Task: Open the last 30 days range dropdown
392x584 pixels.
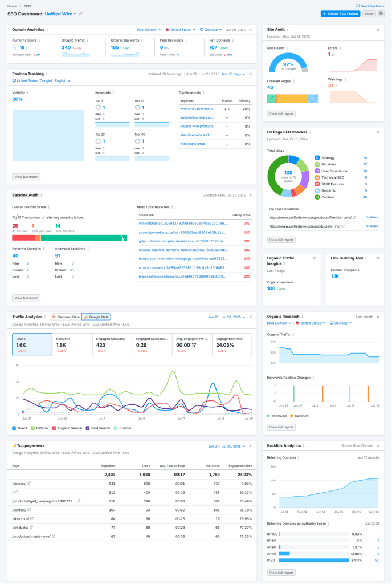Action: (x=234, y=74)
